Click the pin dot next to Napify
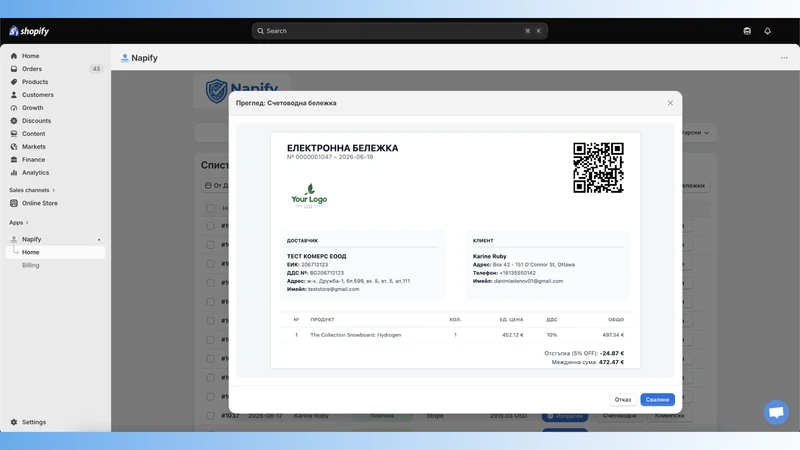This screenshot has width=800, height=450. 99,239
